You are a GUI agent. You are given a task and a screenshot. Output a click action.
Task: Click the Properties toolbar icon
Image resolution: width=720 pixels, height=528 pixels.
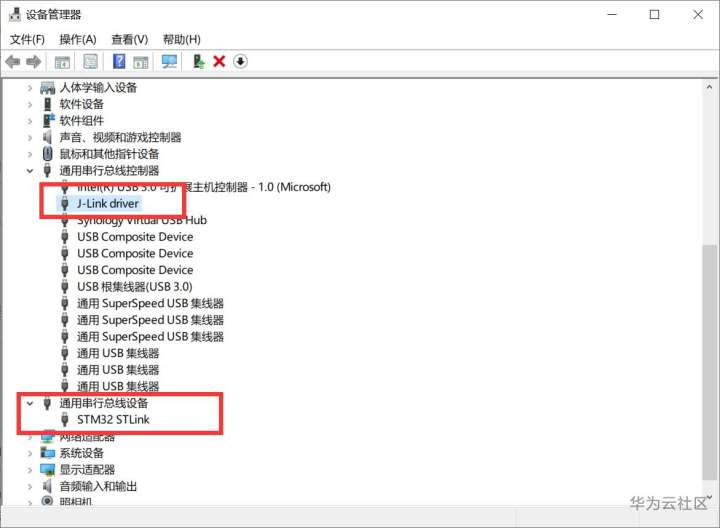click(90, 62)
